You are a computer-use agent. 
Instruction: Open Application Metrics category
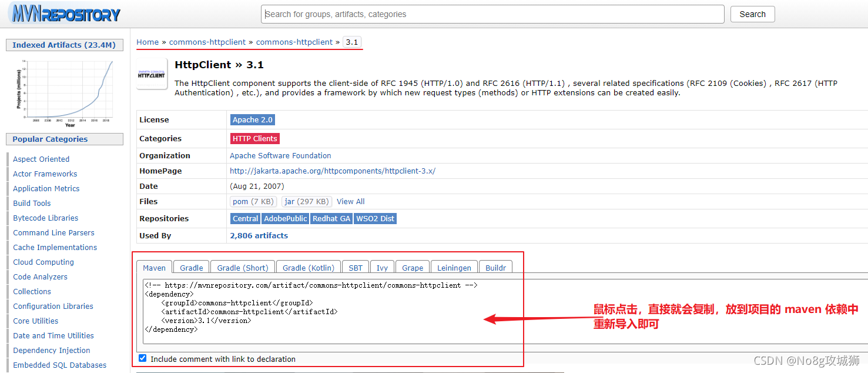coord(46,188)
